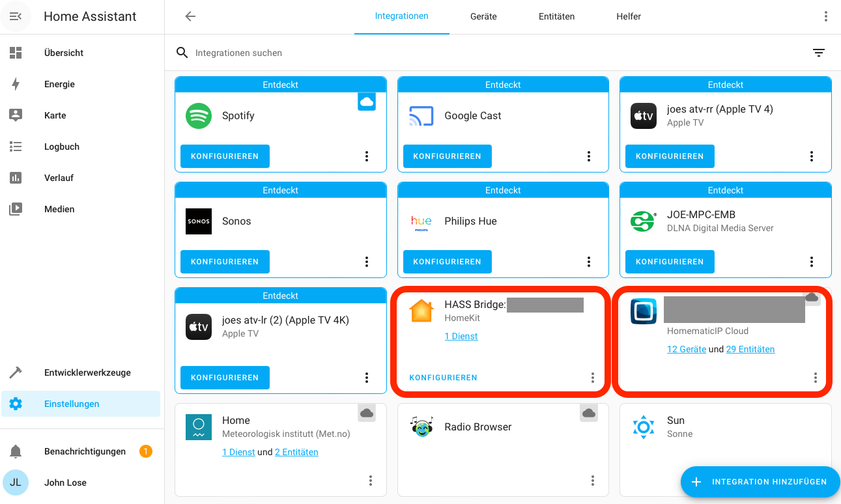Click the notification count badge
Image resolution: width=841 pixels, height=504 pixels.
pos(146,451)
